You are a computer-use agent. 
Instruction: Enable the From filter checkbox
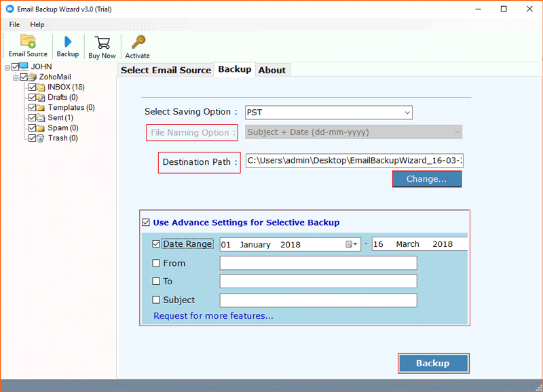[156, 263]
